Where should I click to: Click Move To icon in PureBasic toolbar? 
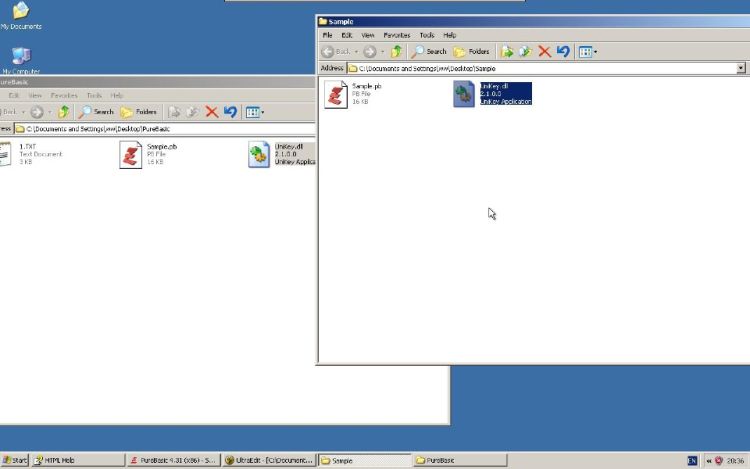(x=174, y=112)
